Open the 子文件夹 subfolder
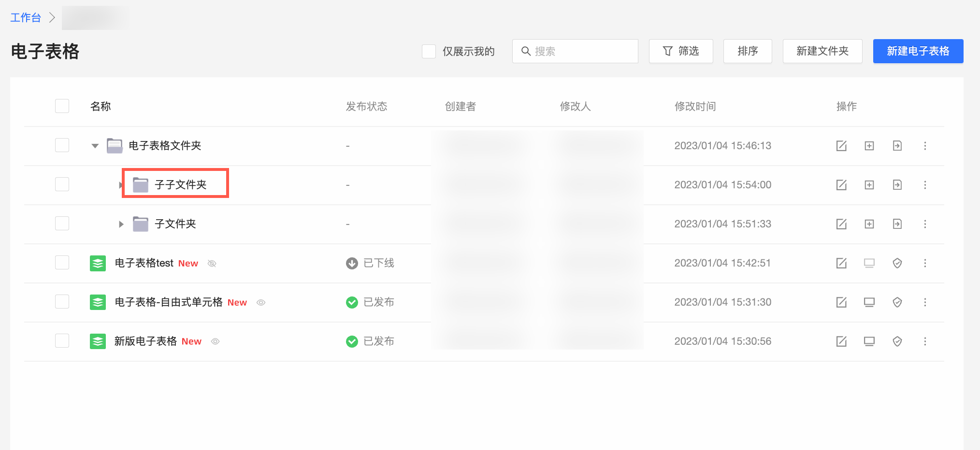 (175, 224)
